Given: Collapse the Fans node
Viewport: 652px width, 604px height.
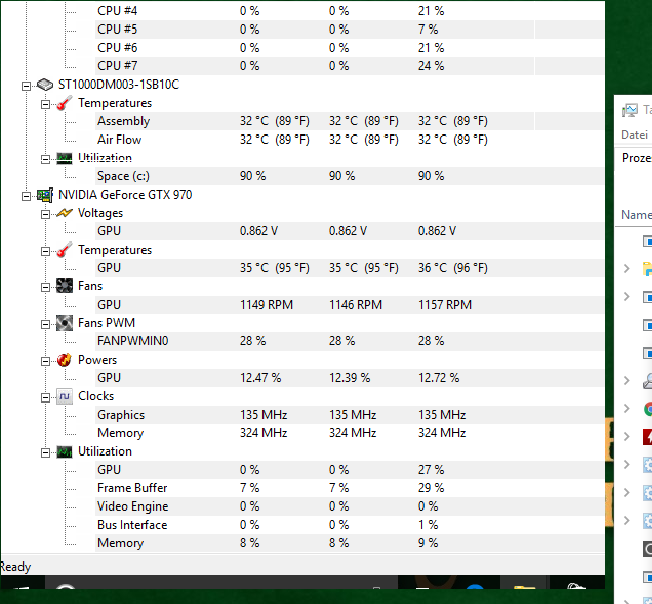Looking at the screenshot, I should click(x=45, y=288).
